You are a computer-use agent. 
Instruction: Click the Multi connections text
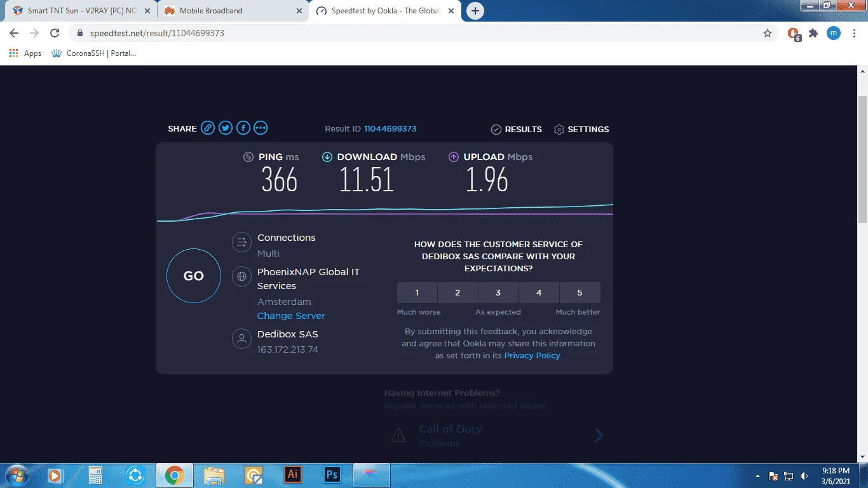click(x=268, y=254)
